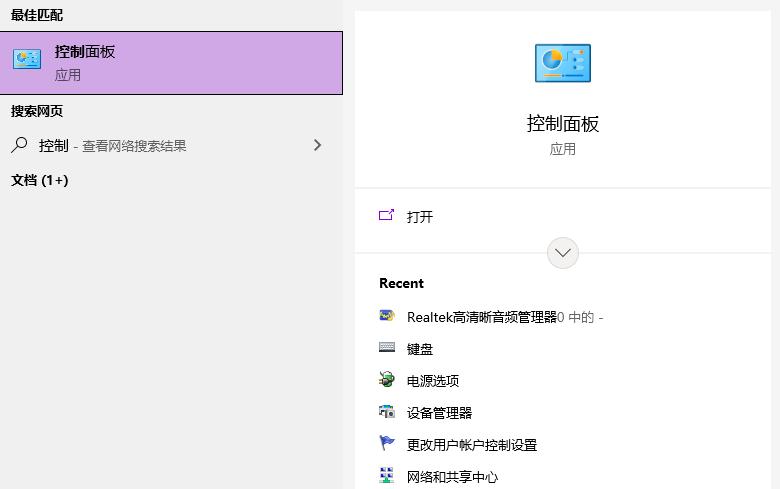Click the large 控制面板 icon in preview pane
This screenshot has height=489, width=780.
563,63
